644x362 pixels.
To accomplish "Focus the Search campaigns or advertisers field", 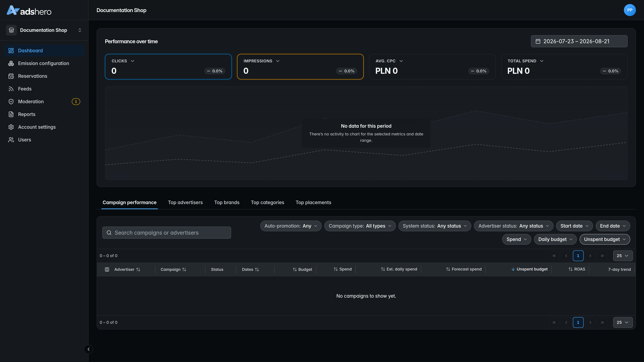I will click(x=167, y=233).
